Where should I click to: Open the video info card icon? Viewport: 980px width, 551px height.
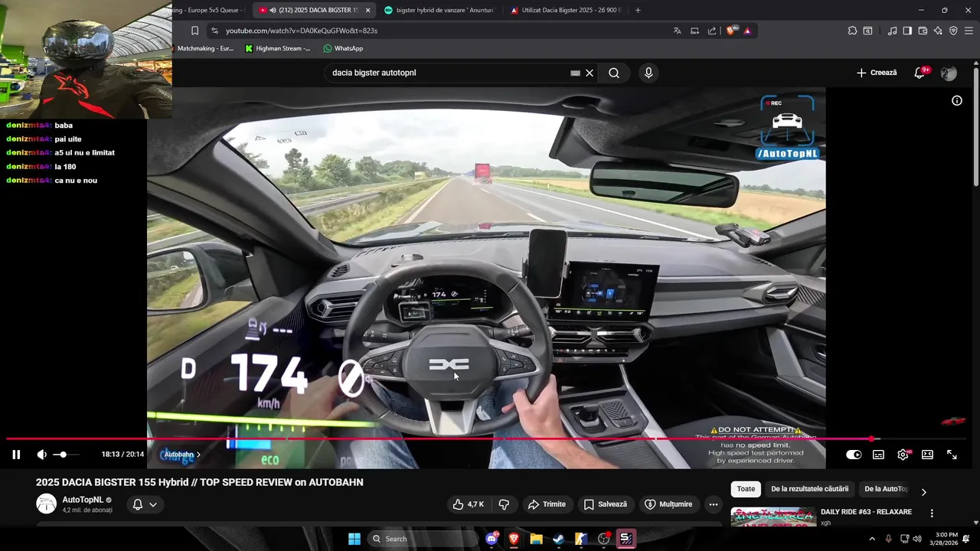point(956,100)
